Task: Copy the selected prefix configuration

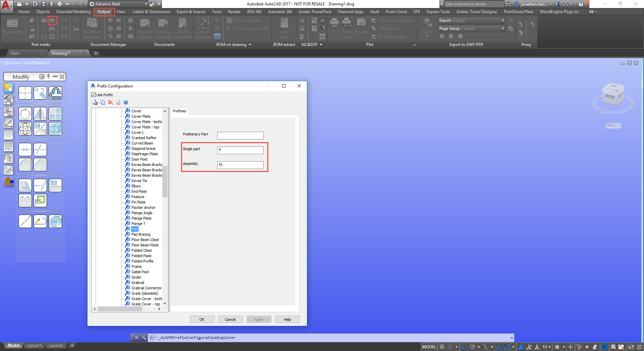Action: point(103,102)
